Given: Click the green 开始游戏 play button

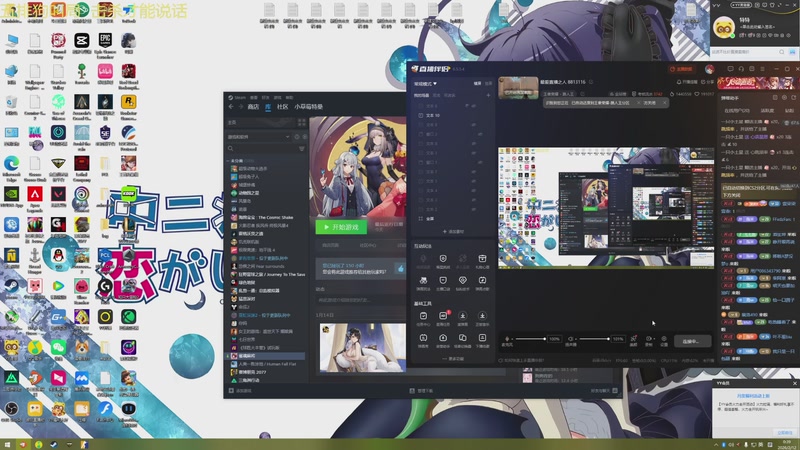Looking at the screenshot, I should [x=341, y=227].
